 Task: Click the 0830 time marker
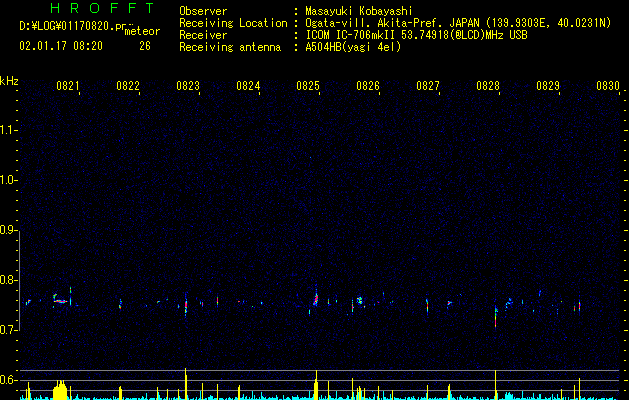[x=608, y=86]
